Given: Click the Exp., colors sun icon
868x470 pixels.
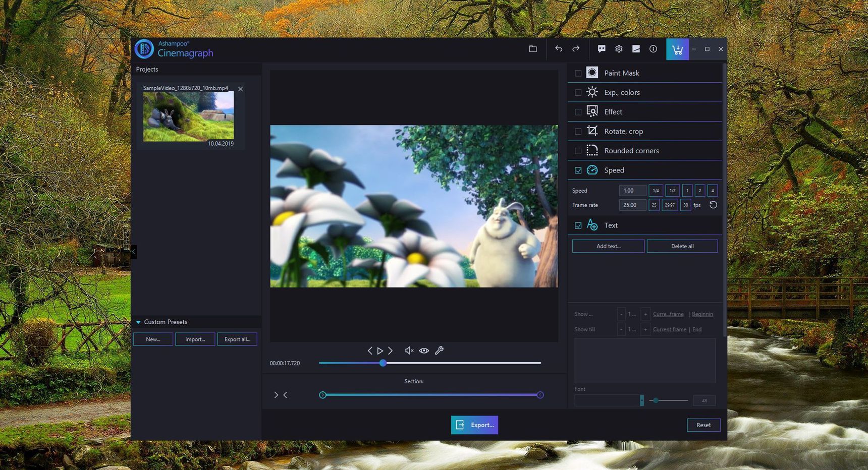Looking at the screenshot, I should [592, 92].
